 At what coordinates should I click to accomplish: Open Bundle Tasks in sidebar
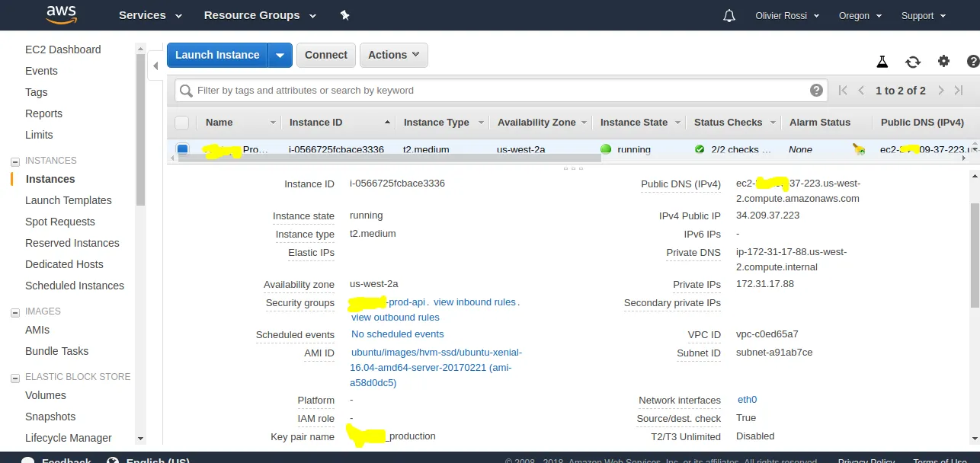[57, 351]
